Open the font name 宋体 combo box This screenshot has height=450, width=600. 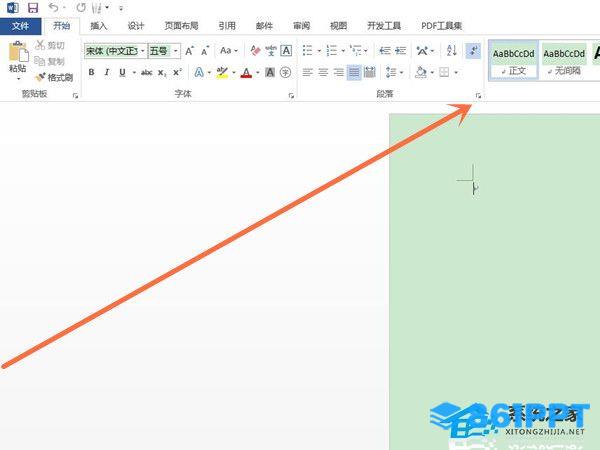point(116,51)
